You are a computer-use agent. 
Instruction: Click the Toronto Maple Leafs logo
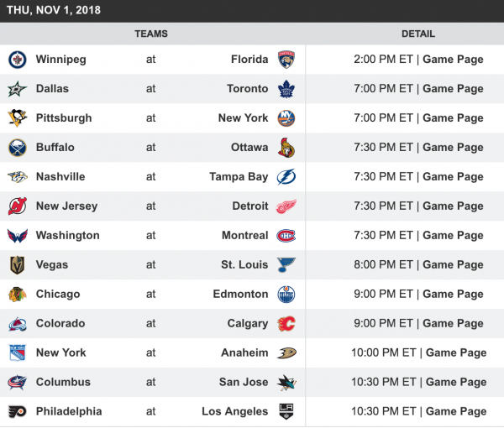tap(286, 89)
